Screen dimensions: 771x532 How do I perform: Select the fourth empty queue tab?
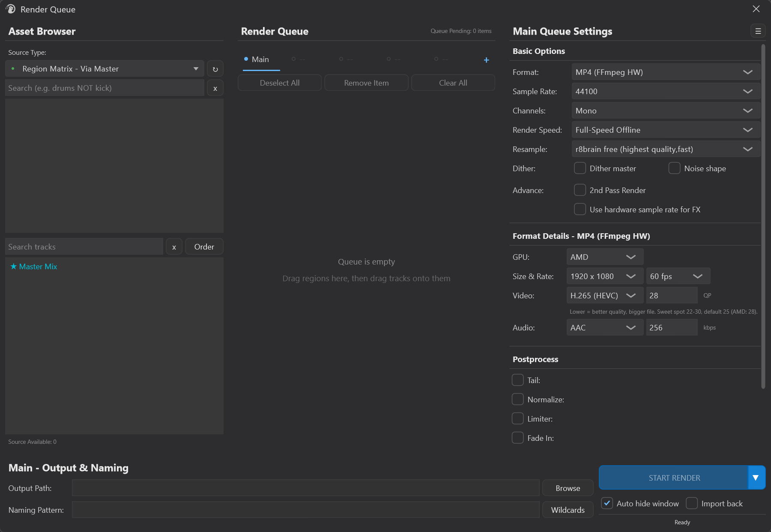pyautogui.click(x=394, y=59)
